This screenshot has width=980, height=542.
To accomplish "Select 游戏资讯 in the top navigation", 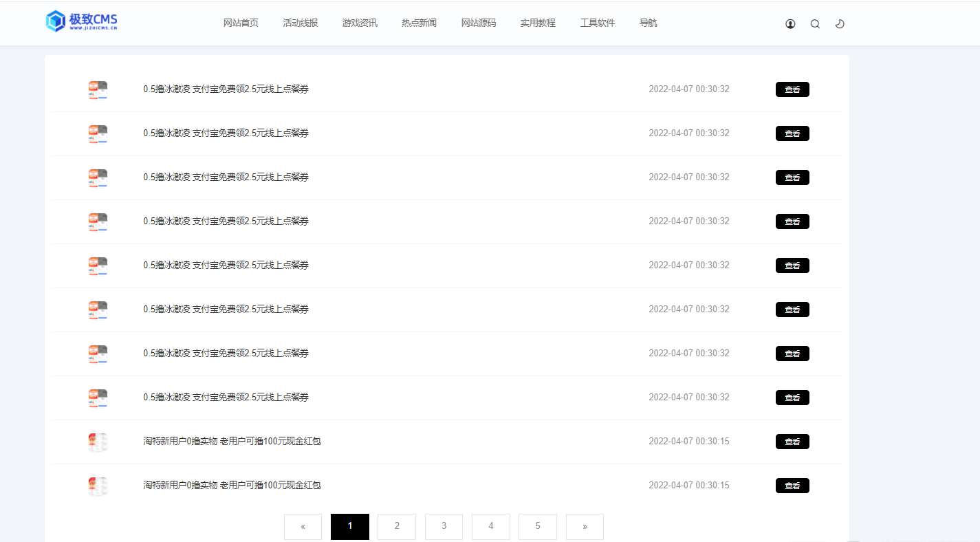I will coord(360,23).
